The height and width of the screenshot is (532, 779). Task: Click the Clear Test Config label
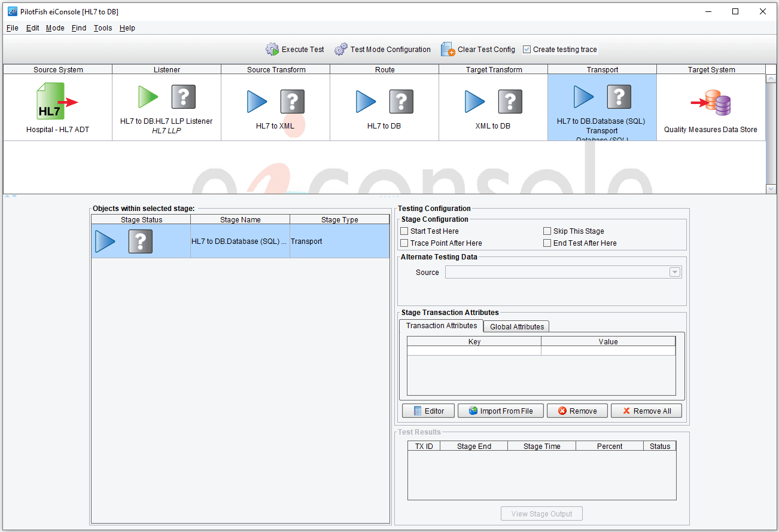coord(486,50)
